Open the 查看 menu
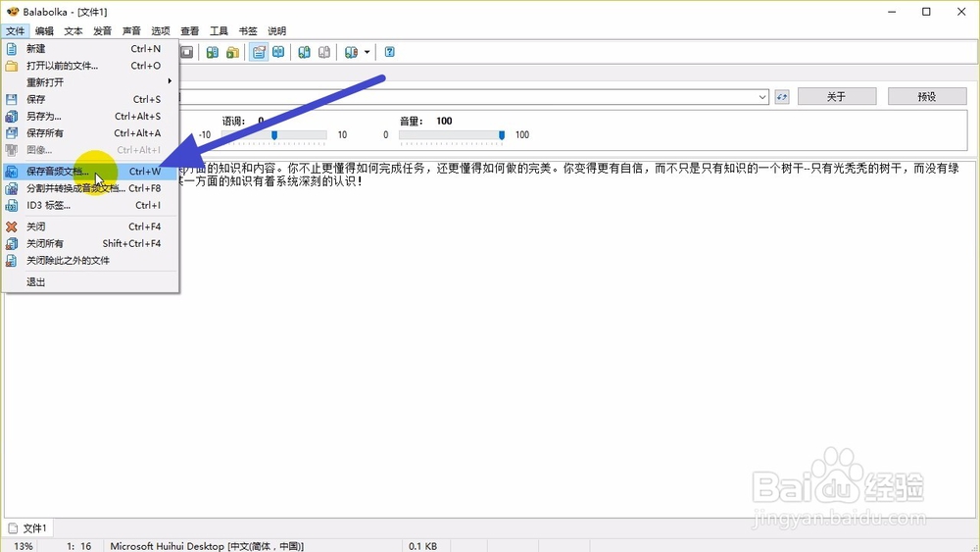The height and width of the screenshot is (552, 980). click(189, 30)
